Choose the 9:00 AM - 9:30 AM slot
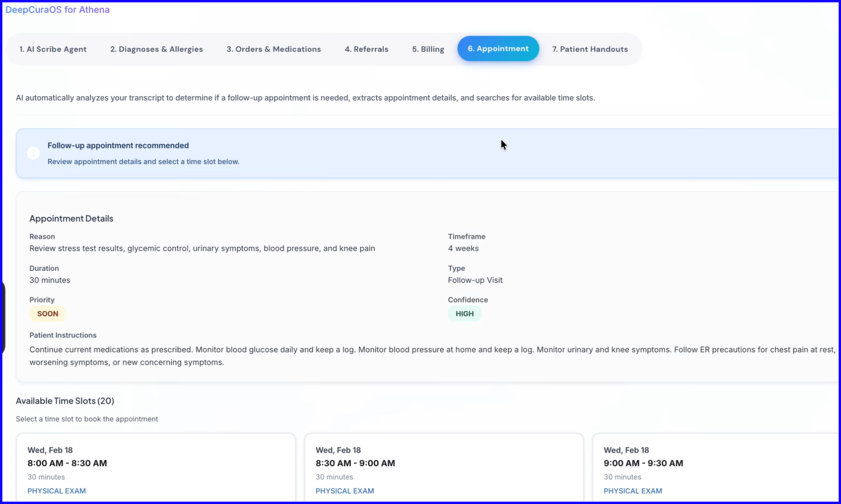 coord(716,468)
